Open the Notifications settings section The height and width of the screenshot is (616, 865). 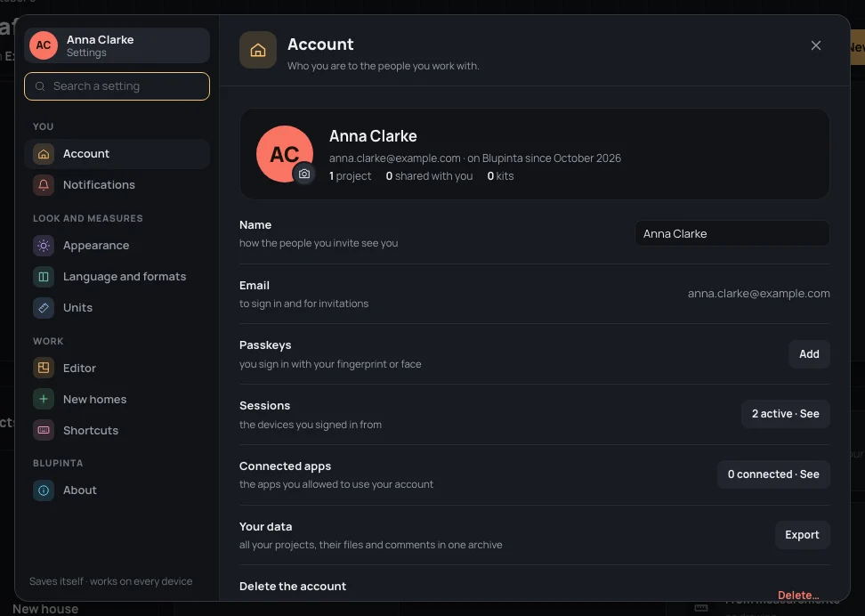pyautogui.click(x=117, y=185)
